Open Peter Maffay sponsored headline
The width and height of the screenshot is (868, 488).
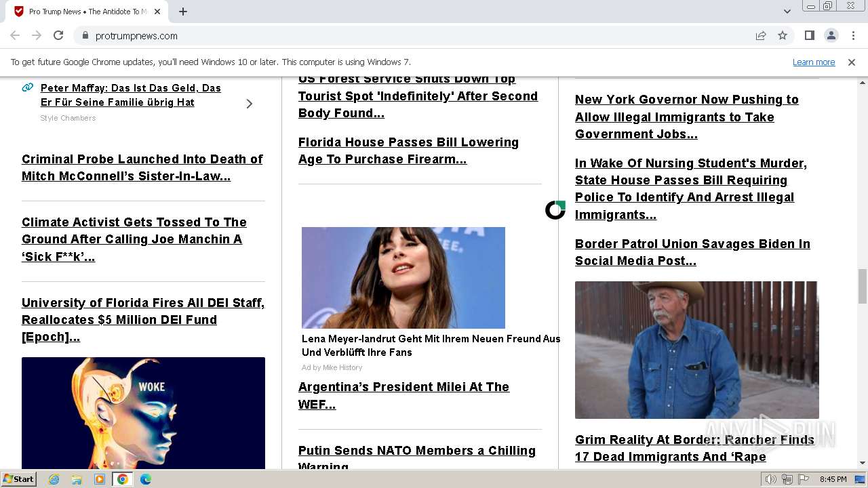(131, 95)
